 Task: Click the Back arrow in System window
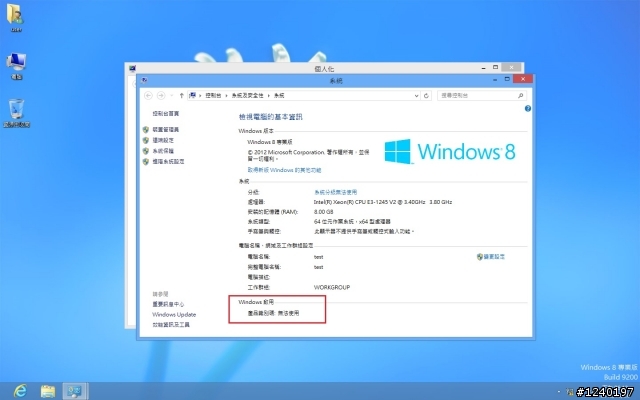(x=148, y=95)
